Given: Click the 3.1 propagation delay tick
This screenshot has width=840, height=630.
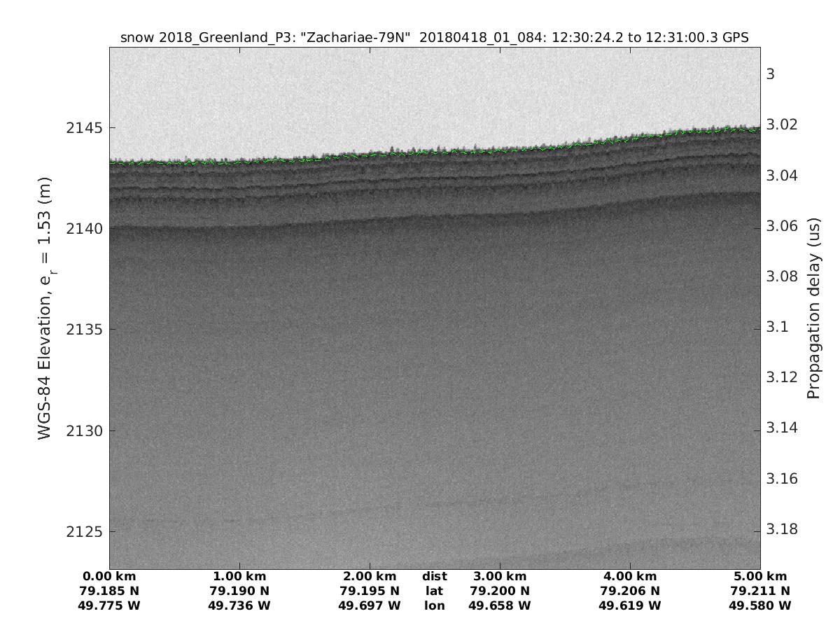Looking at the screenshot, I should pos(777,327).
